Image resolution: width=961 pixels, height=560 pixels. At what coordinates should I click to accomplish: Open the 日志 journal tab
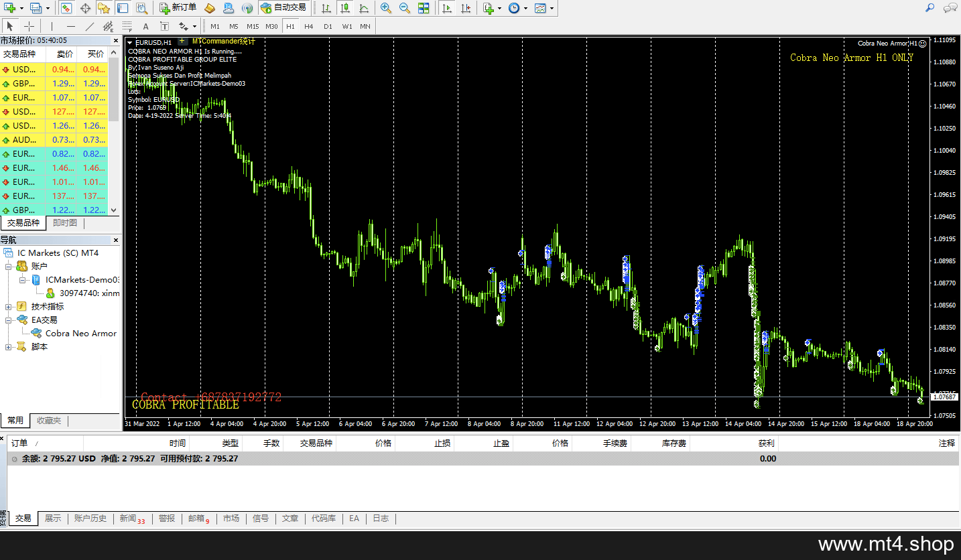pos(381,518)
